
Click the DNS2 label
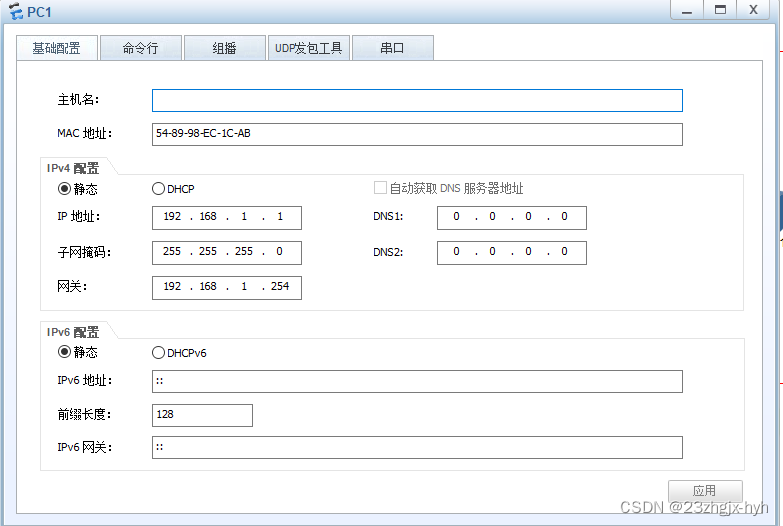[388, 252]
